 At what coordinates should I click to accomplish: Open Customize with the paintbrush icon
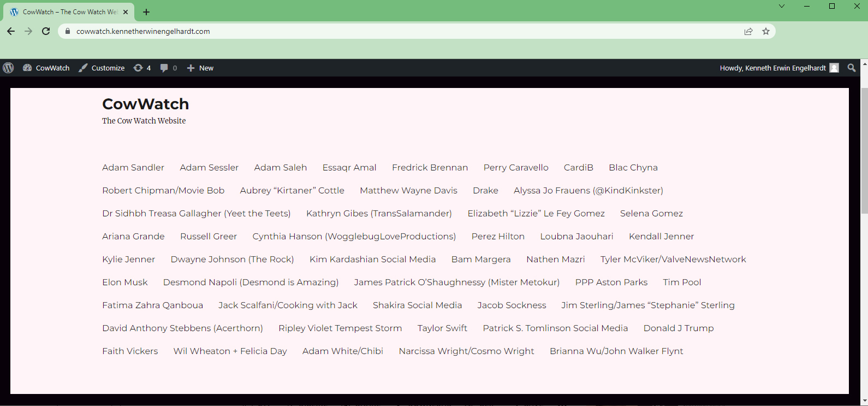pos(102,68)
